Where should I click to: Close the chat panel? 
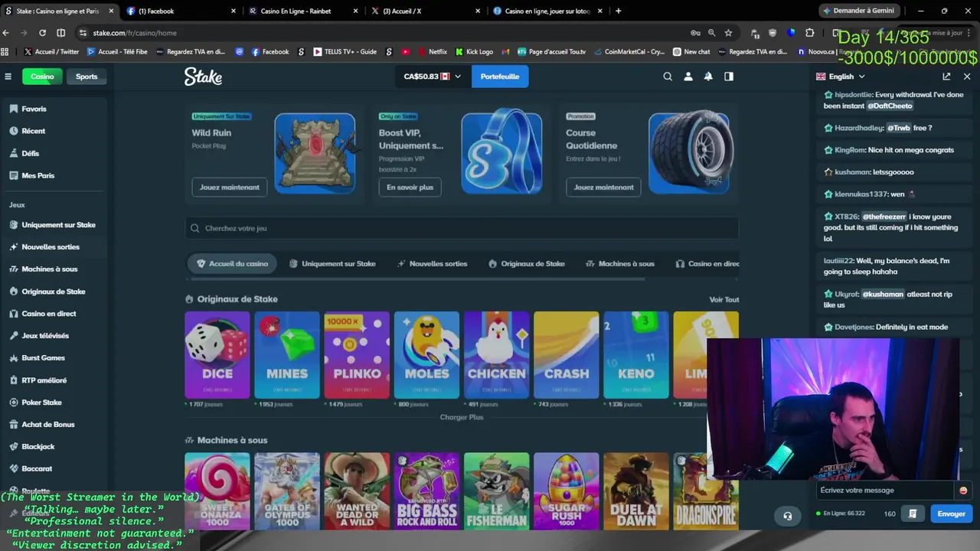967,77
